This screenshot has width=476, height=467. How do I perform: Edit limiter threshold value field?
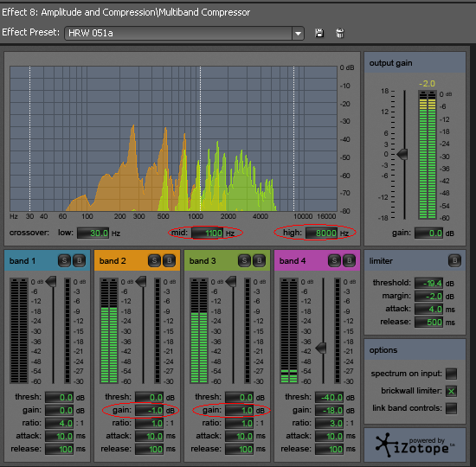pyautogui.click(x=429, y=284)
